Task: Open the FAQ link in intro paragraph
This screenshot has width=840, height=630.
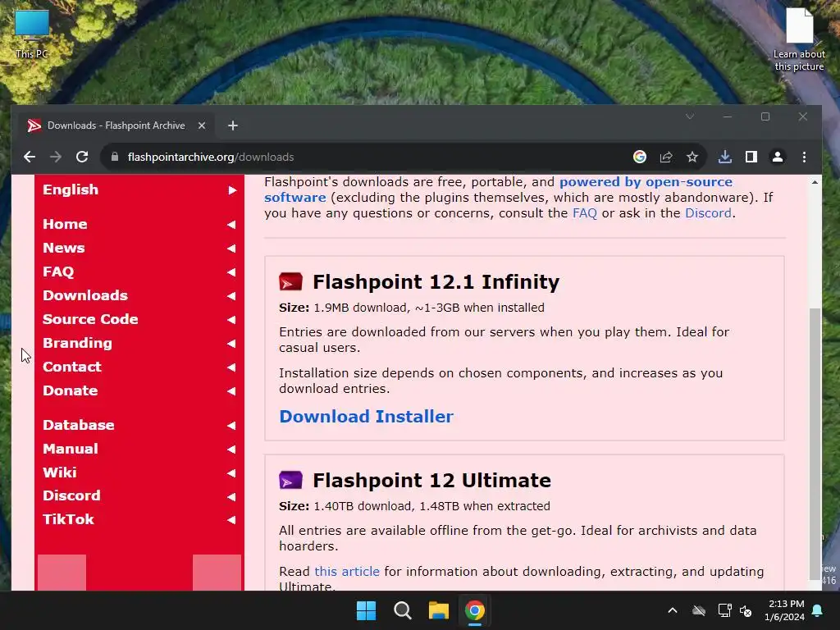Action: click(584, 213)
